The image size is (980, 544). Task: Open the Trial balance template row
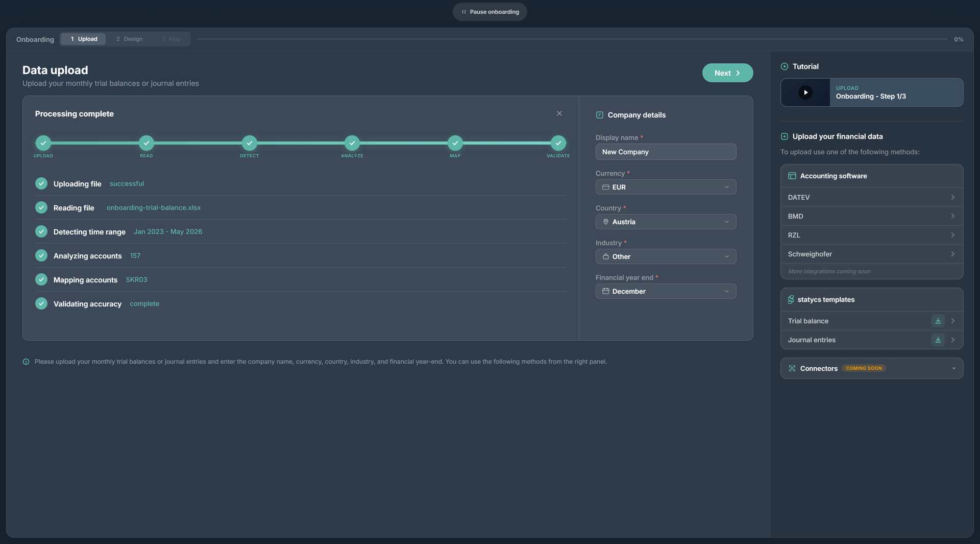coord(871,321)
